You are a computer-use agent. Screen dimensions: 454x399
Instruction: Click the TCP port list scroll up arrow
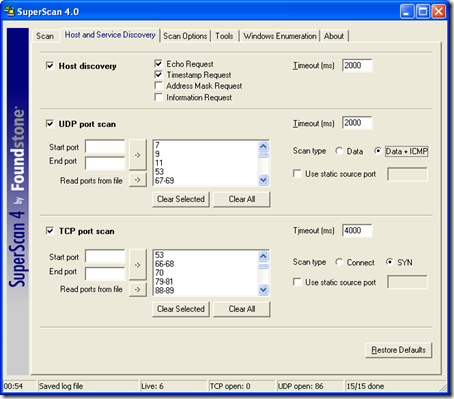click(263, 256)
